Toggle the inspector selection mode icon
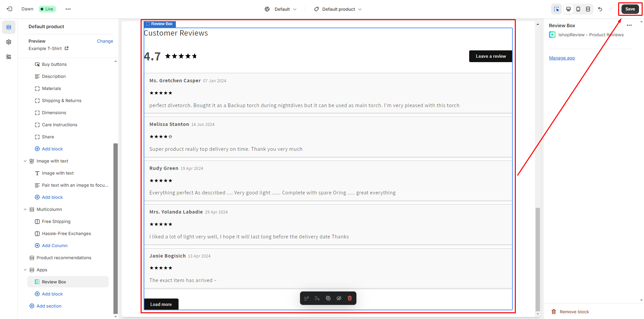The image size is (644, 319). point(556,9)
